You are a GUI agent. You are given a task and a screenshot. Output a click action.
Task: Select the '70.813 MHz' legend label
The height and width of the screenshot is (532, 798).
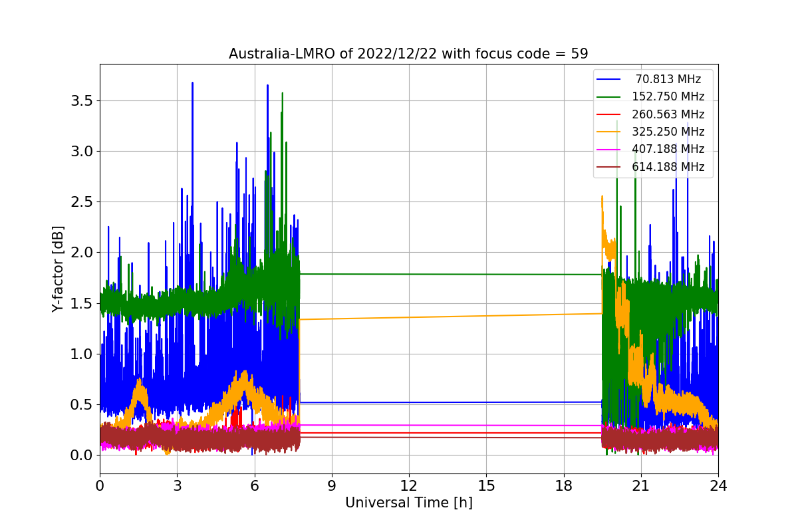(668, 79)
